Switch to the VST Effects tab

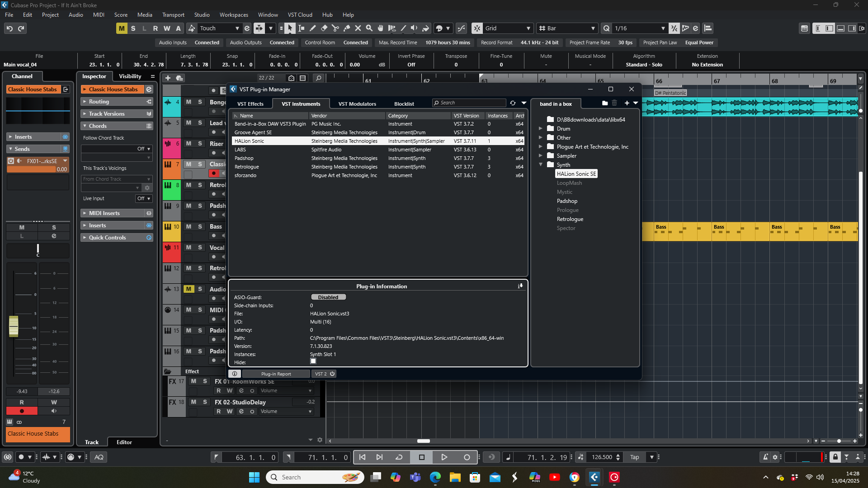pos(250,104)
